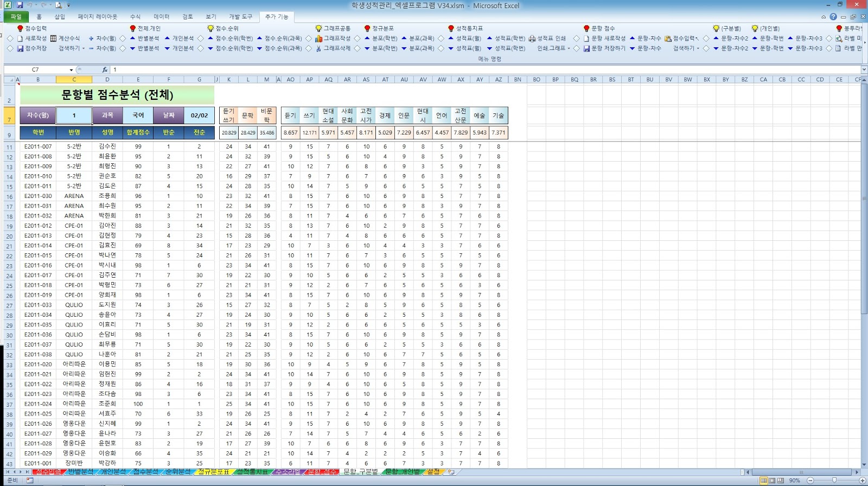Select the cell E2011-030
The height and width of the screenshot is (486, 868).
pos(38,196)
